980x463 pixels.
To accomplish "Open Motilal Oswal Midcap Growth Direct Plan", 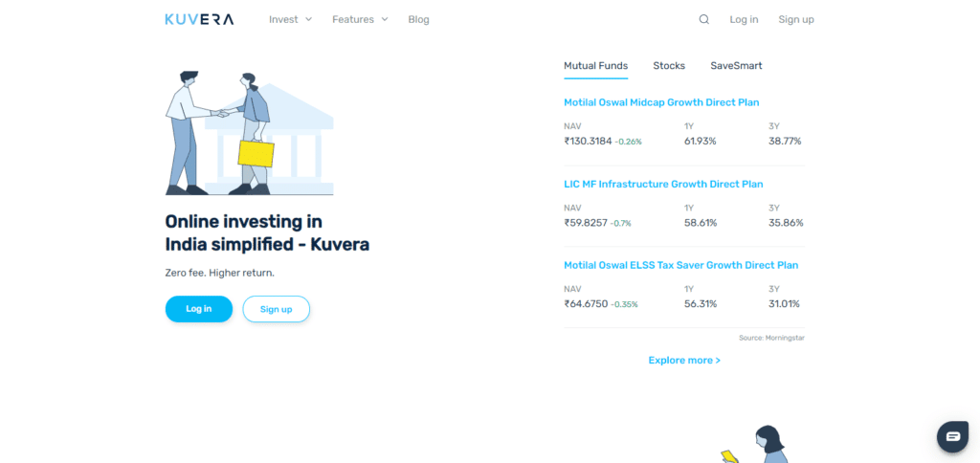I will [661, 102].
